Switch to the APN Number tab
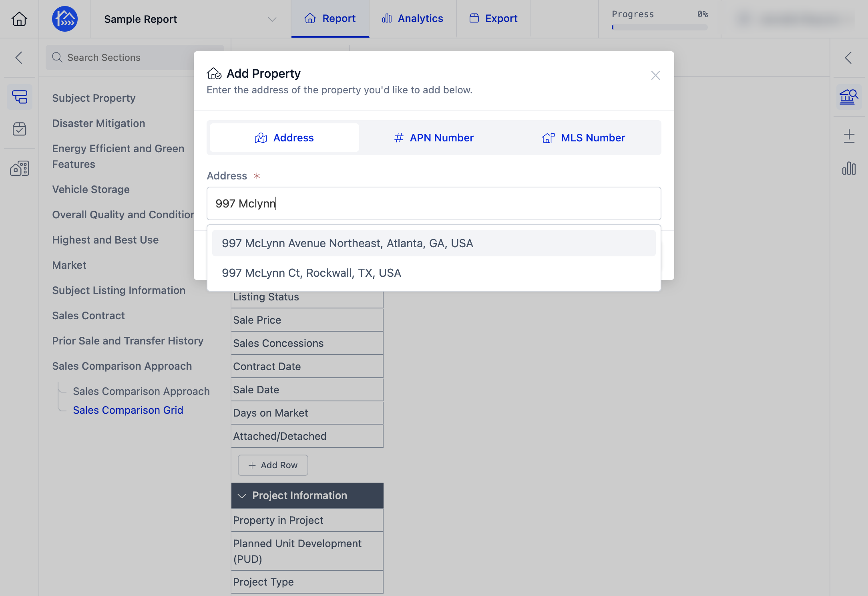Screen dimensions: 868x596 pyautogui.click(x=434, y=138)
